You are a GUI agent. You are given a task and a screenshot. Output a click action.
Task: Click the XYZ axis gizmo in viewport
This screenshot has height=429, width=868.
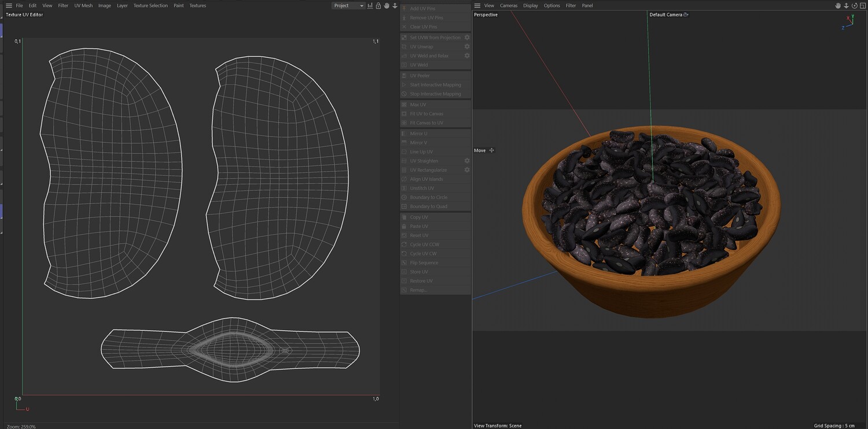848,22
